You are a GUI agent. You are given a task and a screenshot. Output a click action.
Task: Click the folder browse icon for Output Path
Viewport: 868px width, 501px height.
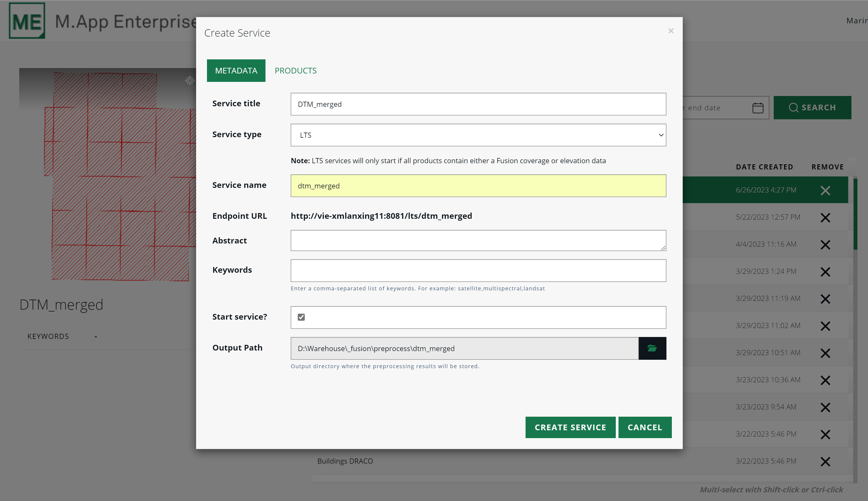click(x=652, y=348)
